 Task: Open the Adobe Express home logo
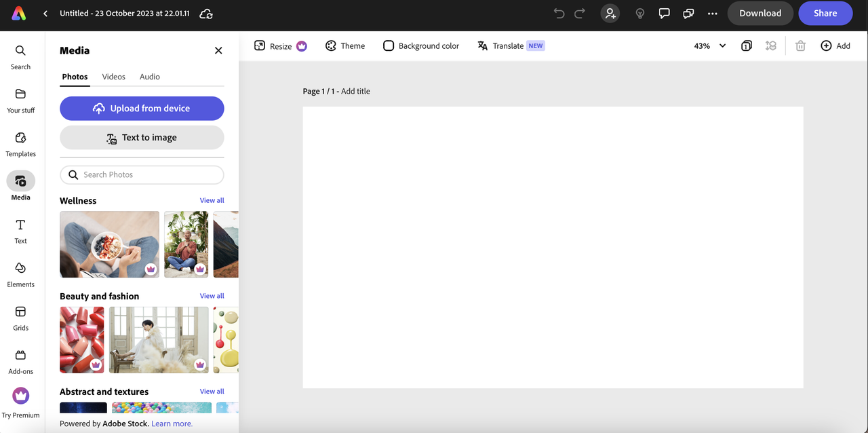click(19, 14)
